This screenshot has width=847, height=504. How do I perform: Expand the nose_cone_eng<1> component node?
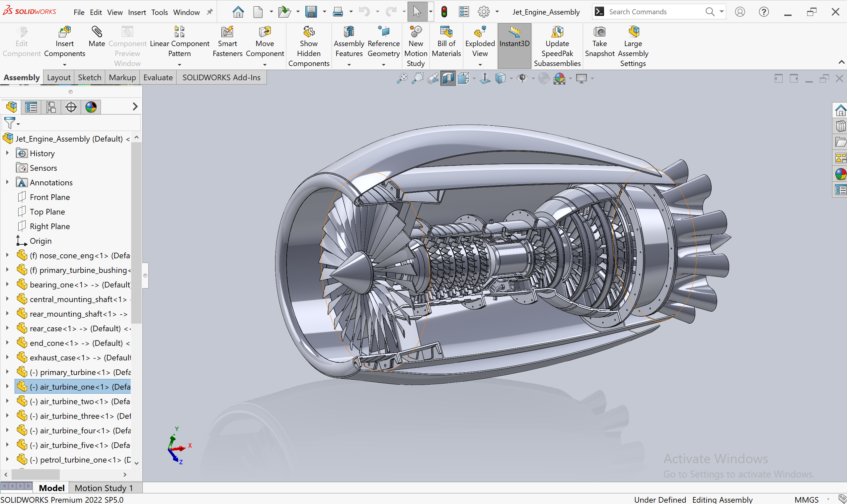coord(7,255)
